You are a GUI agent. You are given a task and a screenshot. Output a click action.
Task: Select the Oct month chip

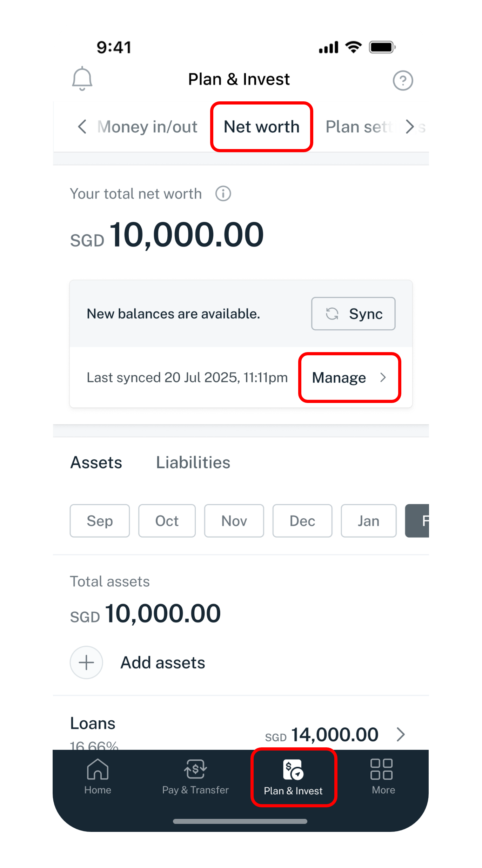pyautogui.click(x=167, y=521)
